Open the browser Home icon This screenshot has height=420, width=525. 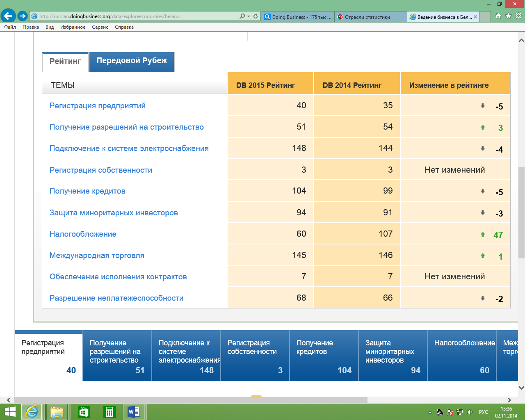point(498,16)
